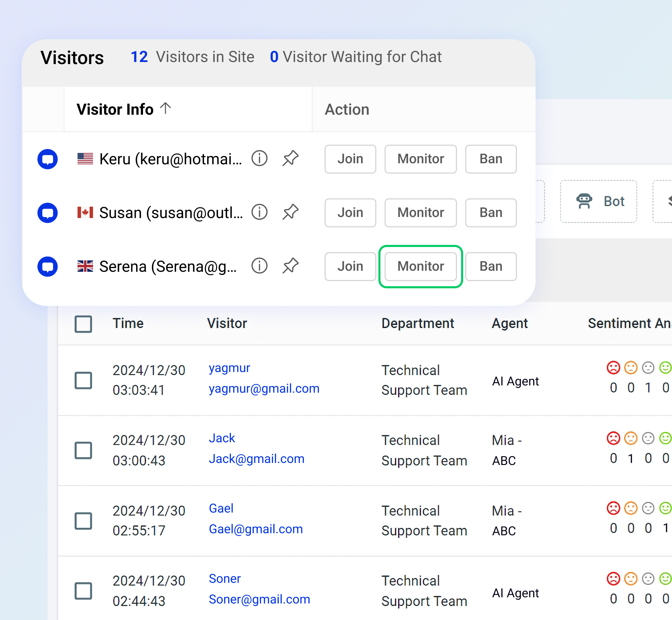672x620 pixels.
Task: Click the pin icon for Serena
Action: point(291,266)
